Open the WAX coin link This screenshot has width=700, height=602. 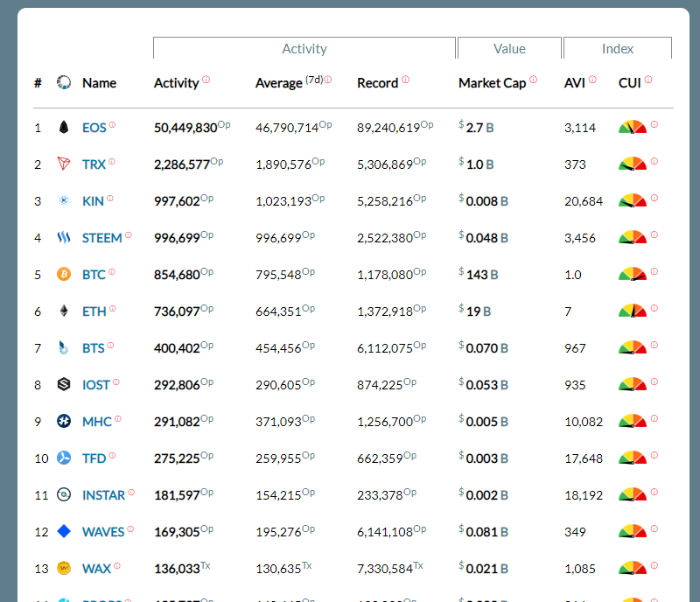tap(96, 569)
